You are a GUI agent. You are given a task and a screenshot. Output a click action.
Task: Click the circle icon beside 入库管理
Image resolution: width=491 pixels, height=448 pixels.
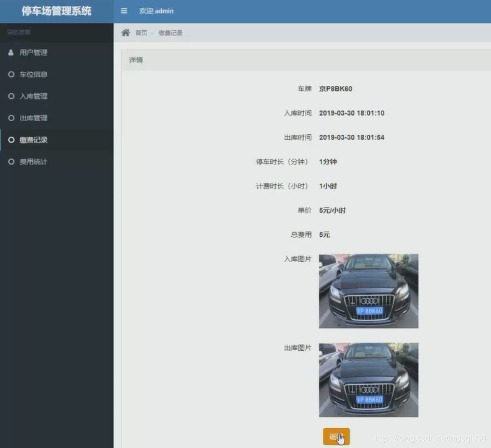[11, 96]
